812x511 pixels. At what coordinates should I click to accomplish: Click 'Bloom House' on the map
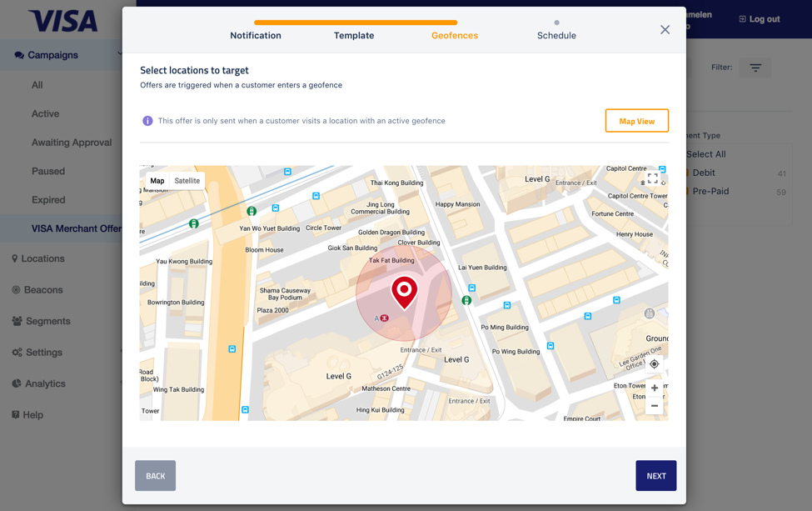point(264,250)
